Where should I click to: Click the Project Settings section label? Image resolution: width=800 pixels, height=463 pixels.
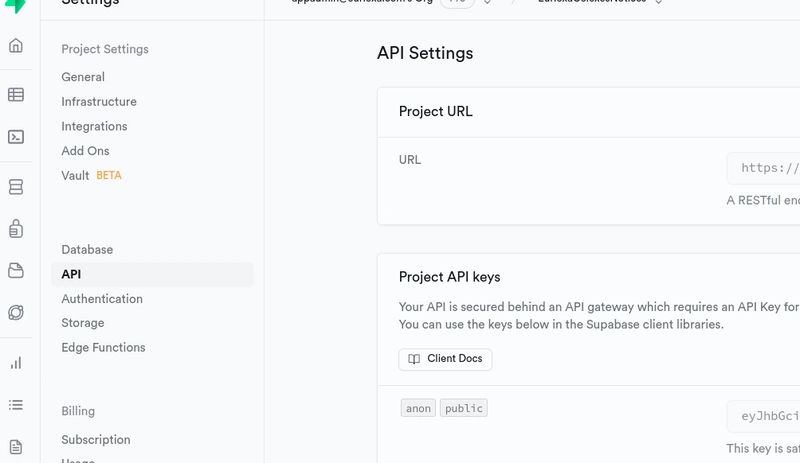[105, 49]
